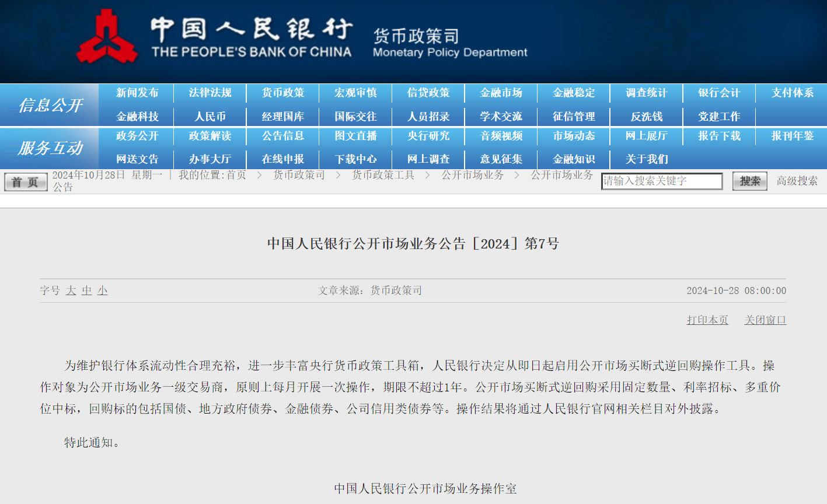Click the 首页 home button
827x504 pixels.
coord(26,182)
